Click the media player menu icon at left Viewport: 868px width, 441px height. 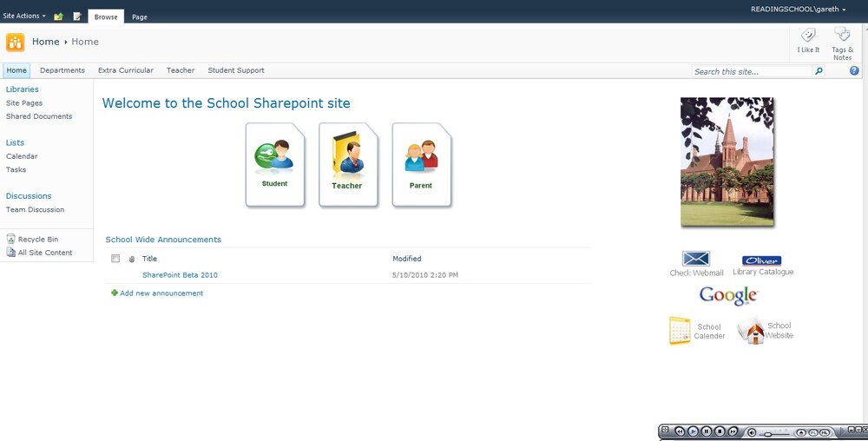pyautogui.click(x=665, y=430)
